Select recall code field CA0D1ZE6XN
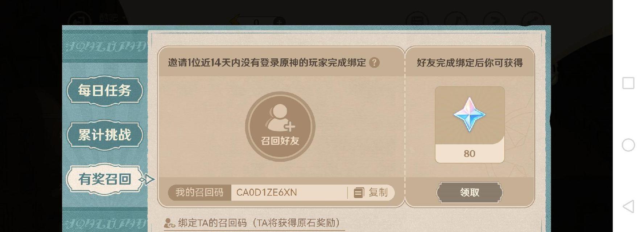Viewport: 644px width, 232px height. click(289, 192)
